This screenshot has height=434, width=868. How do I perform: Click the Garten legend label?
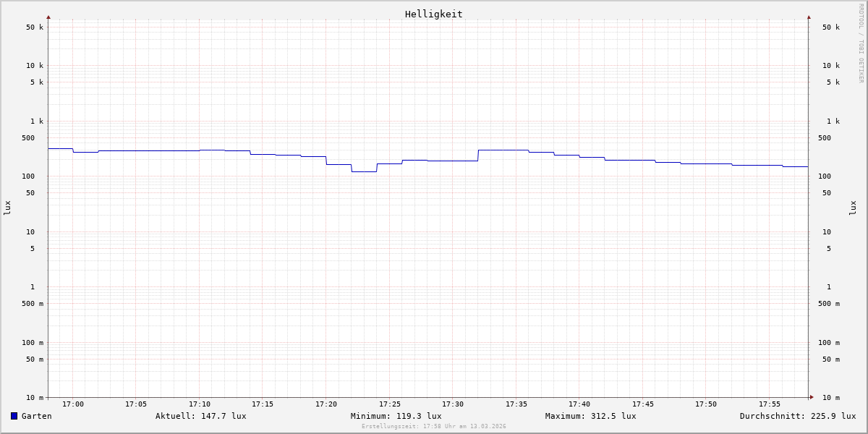(x=36, y=416)
